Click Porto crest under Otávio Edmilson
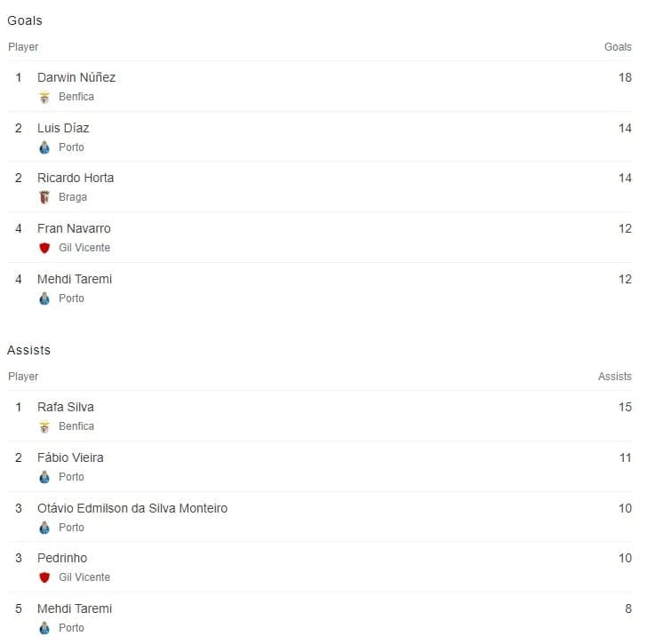Image resolution: width=647 pixels, height=644 pixels. 44,528
